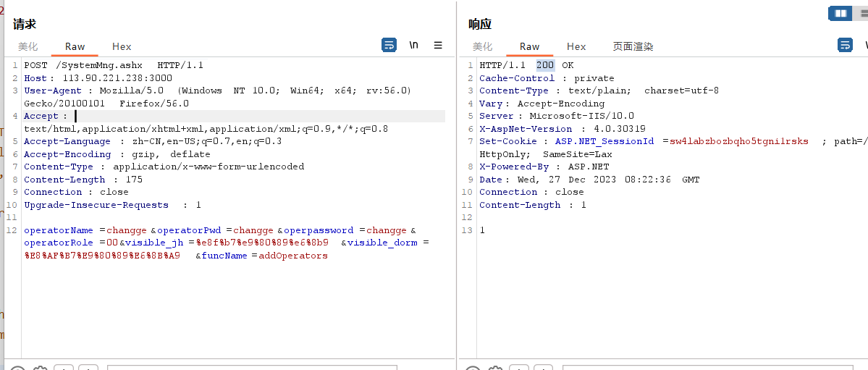Click the response Content-Length: 1 header
The image size is (868, 370).
pos(533,205)
